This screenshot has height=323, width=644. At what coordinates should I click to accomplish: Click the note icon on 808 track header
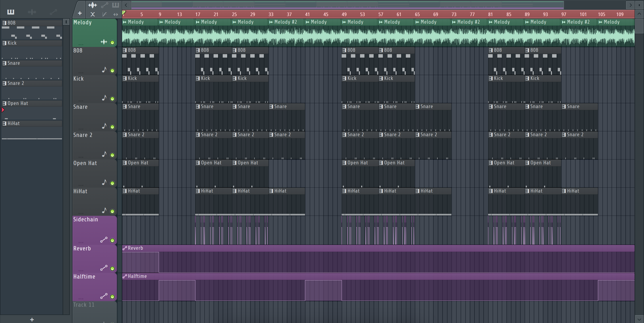(104, 70)
